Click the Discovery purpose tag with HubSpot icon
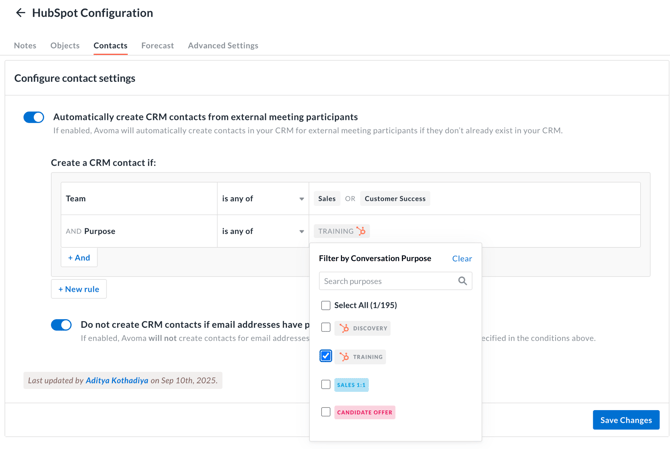The width and height of the screenshot is (670, 449). (x=363, y=328)
